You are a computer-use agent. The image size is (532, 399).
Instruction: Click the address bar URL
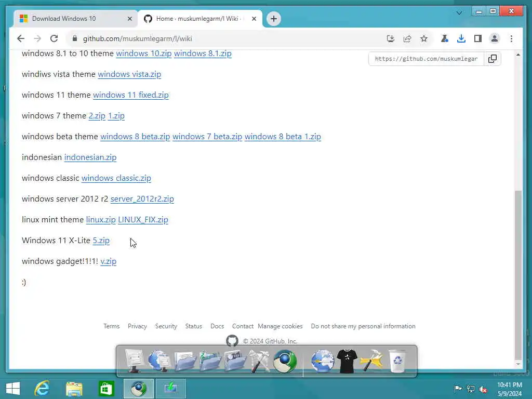[x=137, y=38]
